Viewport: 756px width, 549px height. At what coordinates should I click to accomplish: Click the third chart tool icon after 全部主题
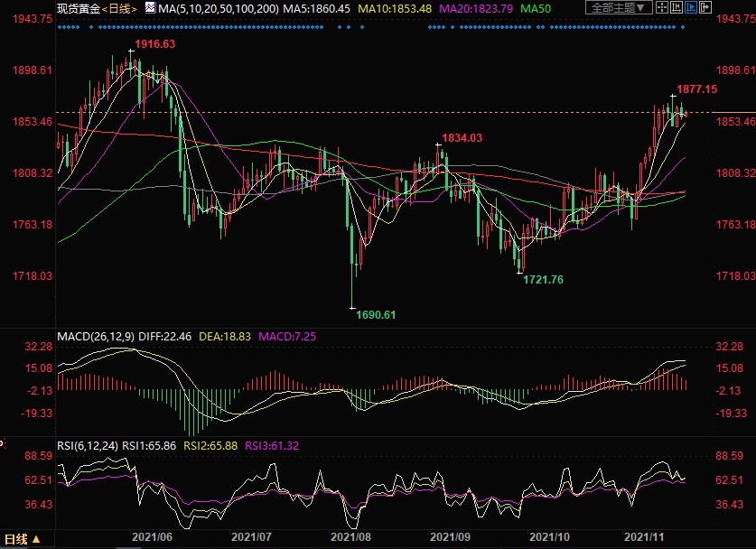tap(689, 8)
